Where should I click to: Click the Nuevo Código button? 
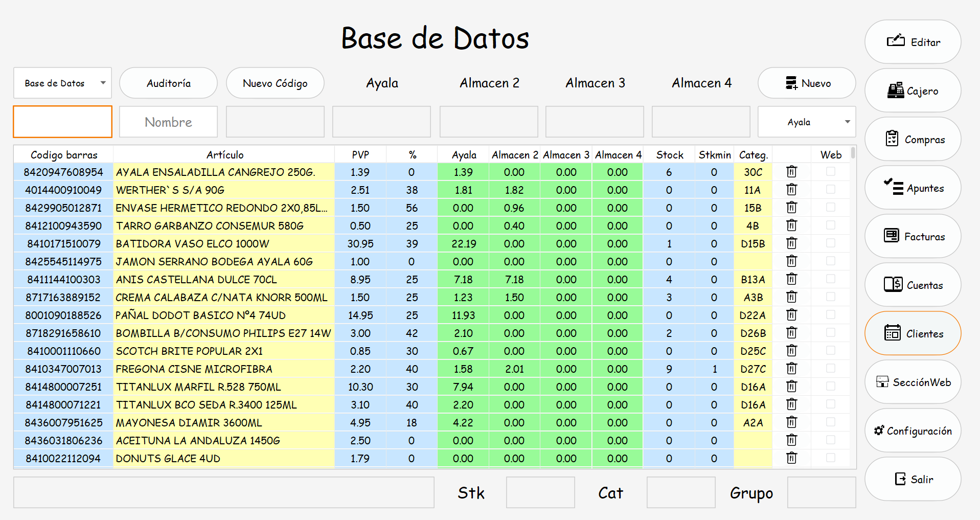(275, 83)
